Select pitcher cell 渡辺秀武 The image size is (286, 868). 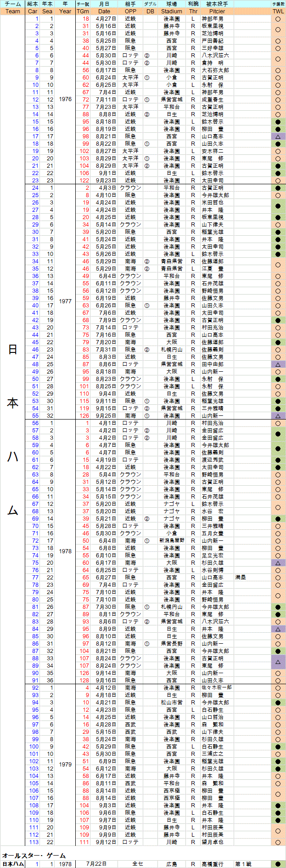tap(217, 460)
